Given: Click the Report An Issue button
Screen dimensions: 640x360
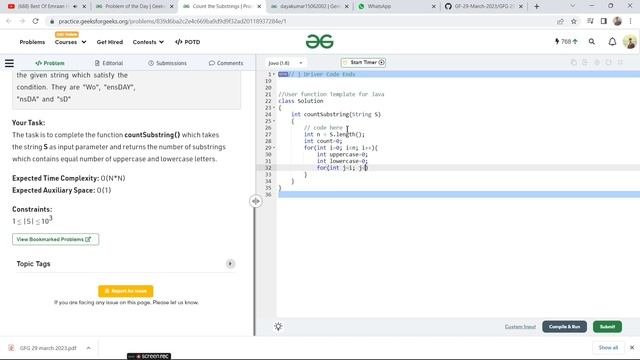Looking at the screenshot, I should tap(126, 291).
